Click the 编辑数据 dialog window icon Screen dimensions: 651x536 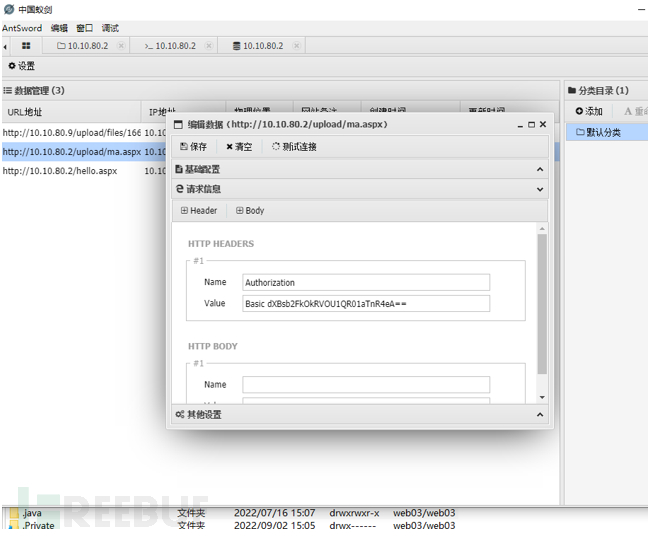pyautogui.click(x=178, y=125)
